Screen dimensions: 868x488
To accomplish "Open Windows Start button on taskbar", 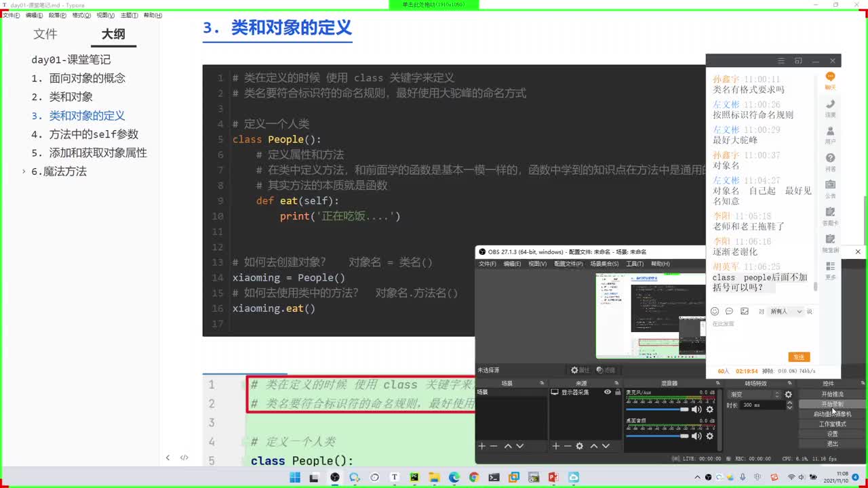I will [295, 477].
